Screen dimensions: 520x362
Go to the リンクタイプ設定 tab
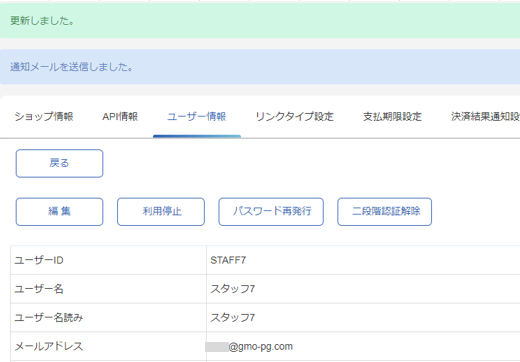tap(294, 116)
